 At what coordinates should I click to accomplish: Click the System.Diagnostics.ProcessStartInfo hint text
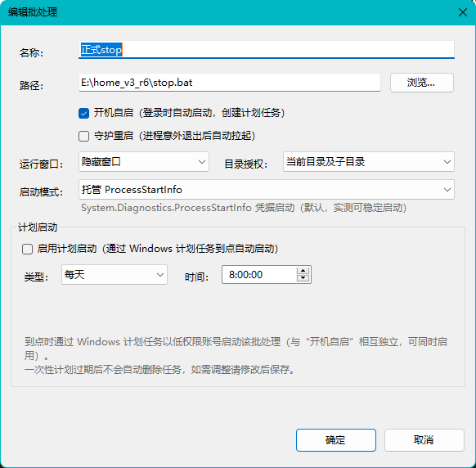click(244, 208)
